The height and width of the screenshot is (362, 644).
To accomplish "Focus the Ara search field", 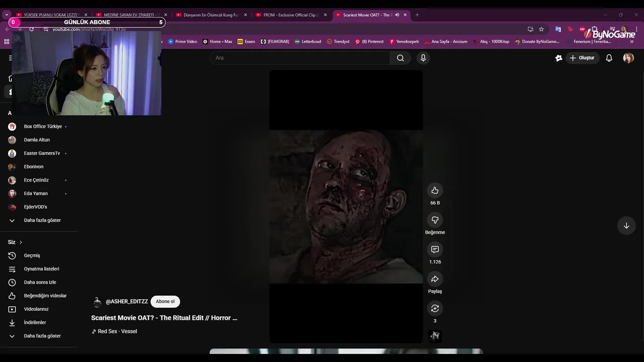I will 300,58.
